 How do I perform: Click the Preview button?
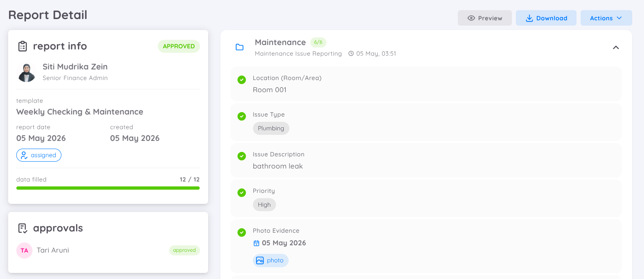point(485,18)
